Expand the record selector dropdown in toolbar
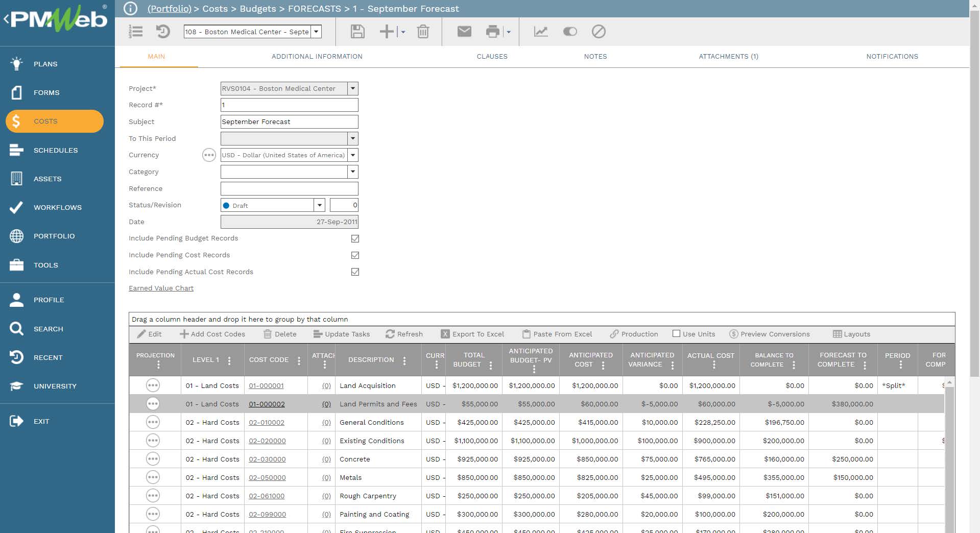Screen dimensions: 980x533 [x=317, y=32]
